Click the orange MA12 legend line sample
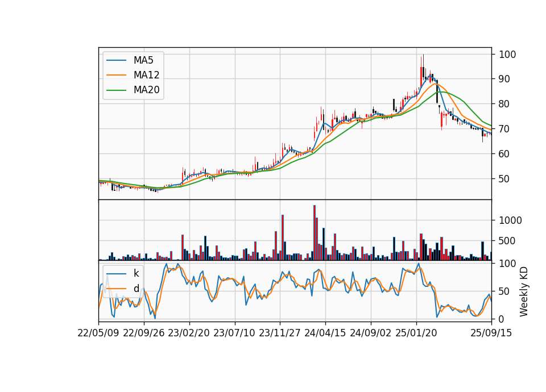Screen dimensions: 546x392 tap(116, 75)
